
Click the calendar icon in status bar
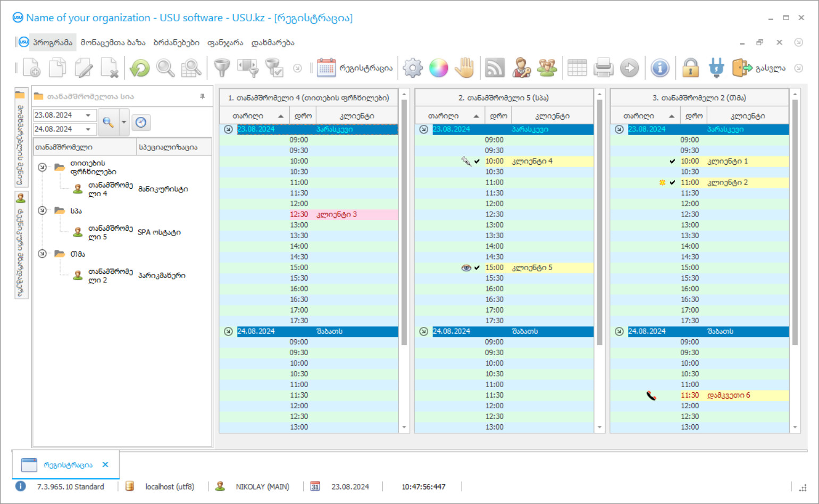315,486
